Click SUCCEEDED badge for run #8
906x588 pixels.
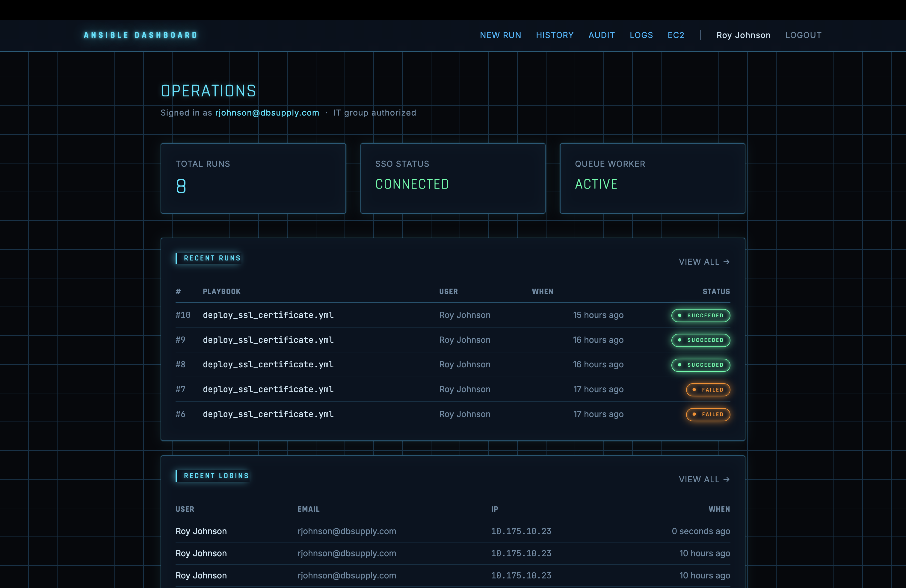coord(700,365)
